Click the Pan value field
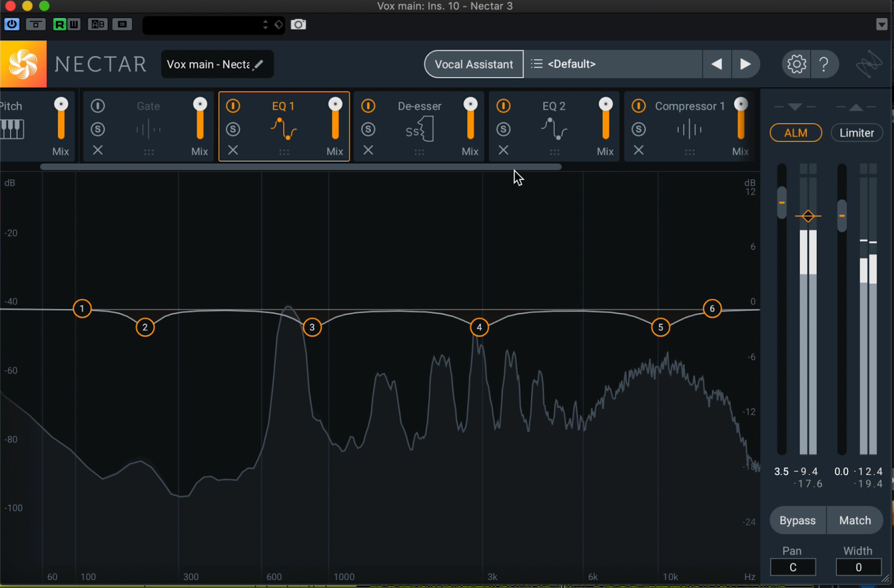 (793, 567)
